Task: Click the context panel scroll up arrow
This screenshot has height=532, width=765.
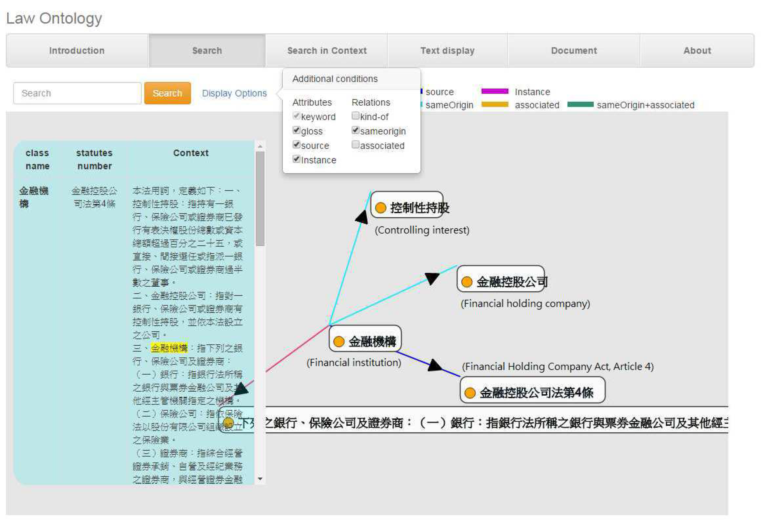Action: 260,146
